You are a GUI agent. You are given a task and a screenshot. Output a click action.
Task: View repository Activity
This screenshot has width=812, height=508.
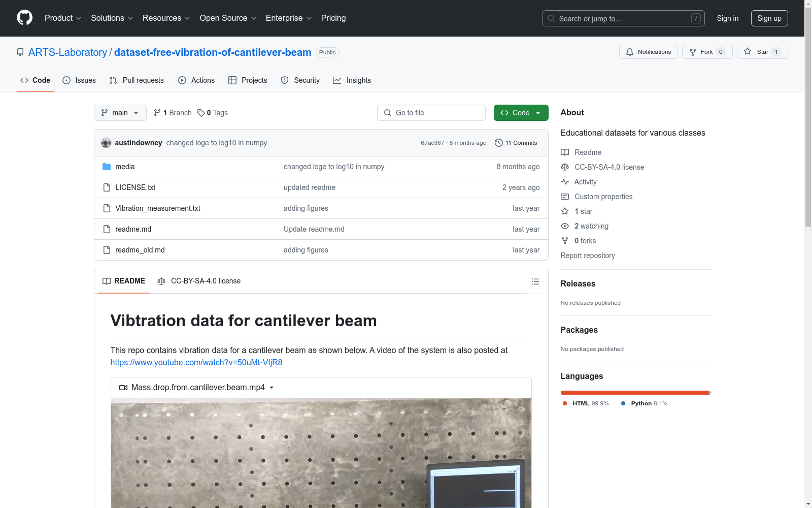[579, 182]
